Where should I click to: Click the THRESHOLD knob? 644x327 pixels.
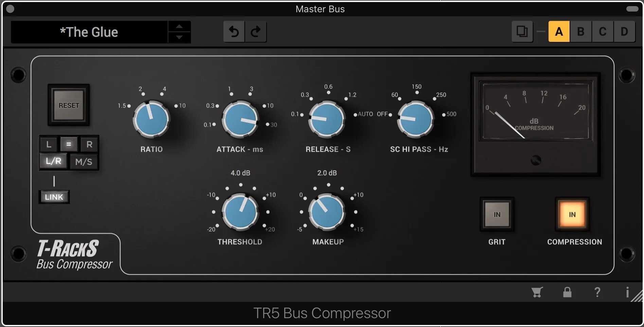(x=240, y=212)
